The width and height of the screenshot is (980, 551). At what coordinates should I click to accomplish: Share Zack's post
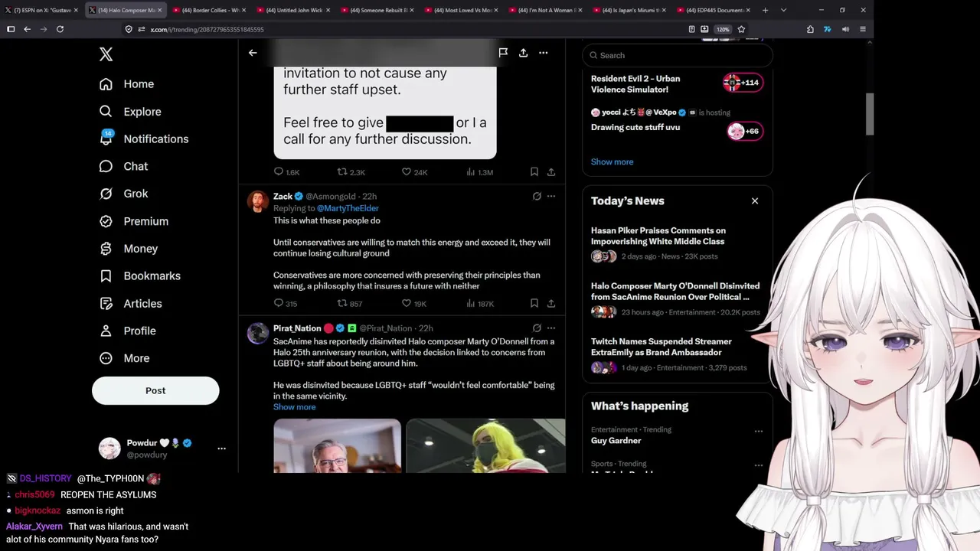click(x=550, y=303)
